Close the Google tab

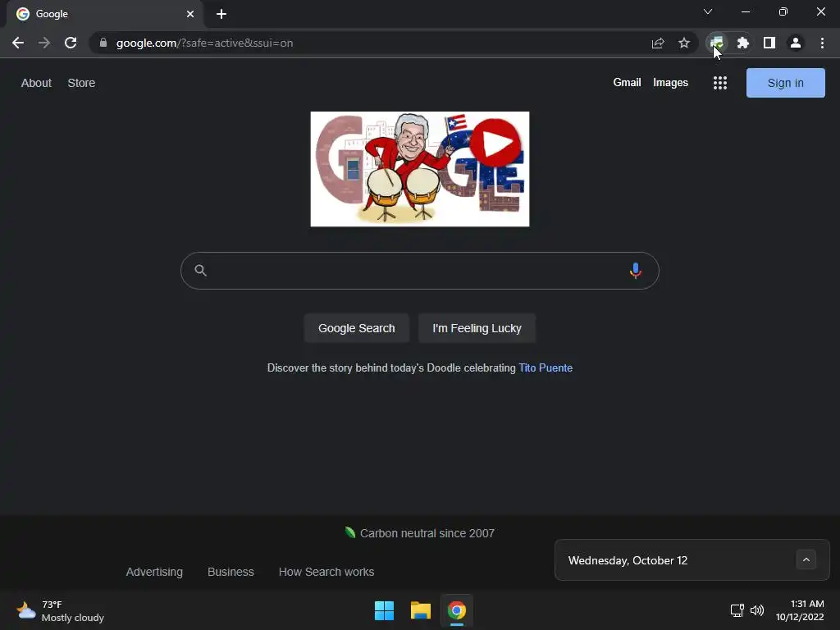(190, 14)
